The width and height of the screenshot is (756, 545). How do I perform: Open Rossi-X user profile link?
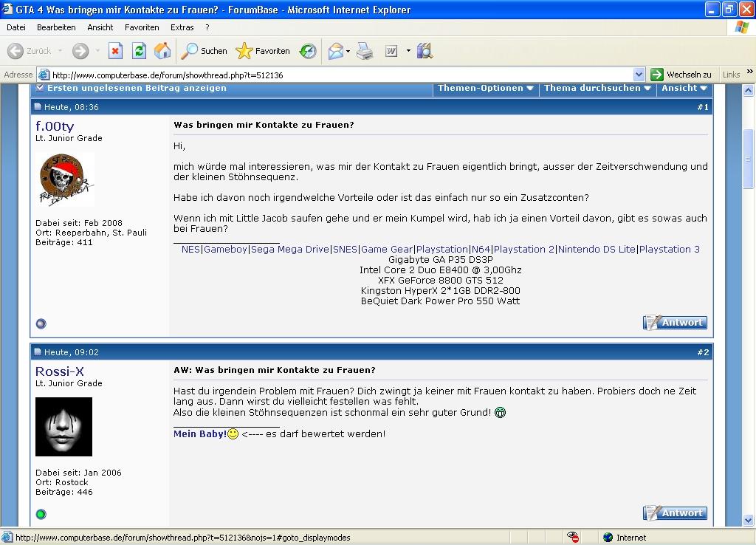click(59, 371)
